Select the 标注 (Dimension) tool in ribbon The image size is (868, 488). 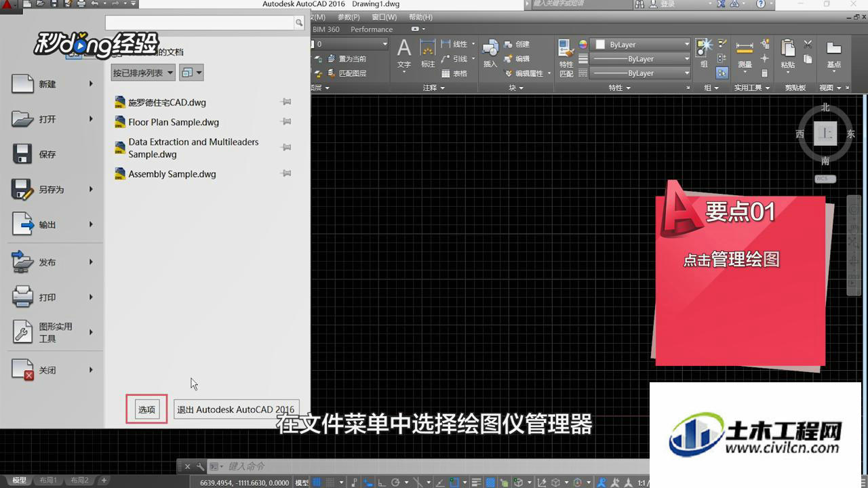pos(428,54)
